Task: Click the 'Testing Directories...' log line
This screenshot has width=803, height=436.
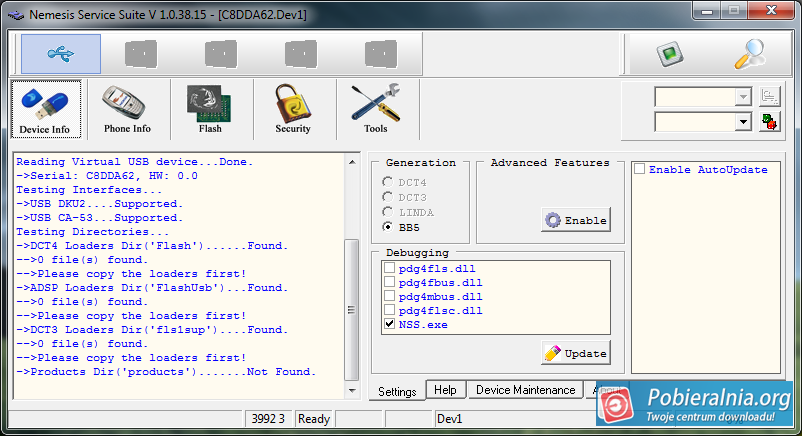Action: coord(92,232)
